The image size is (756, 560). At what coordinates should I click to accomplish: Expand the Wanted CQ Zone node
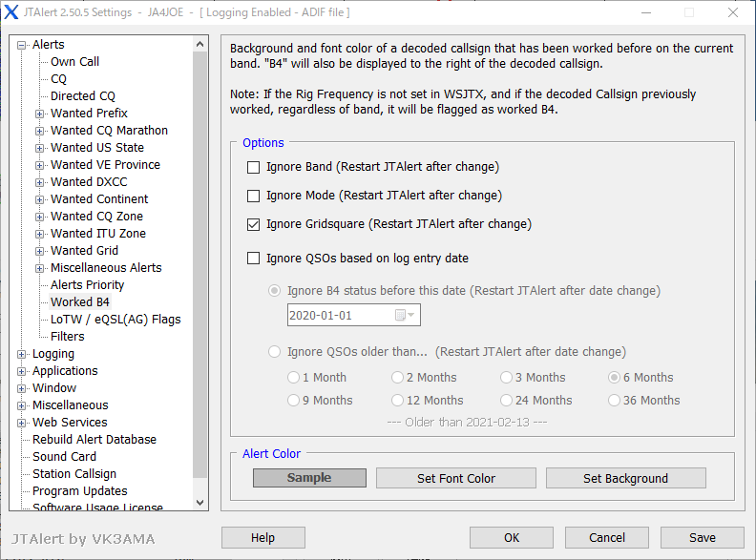tap(39, 217)
